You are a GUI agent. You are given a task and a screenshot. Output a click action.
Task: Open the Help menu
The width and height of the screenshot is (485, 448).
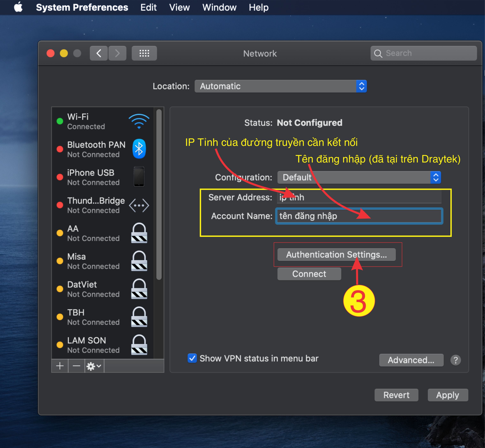tap(258, 8)
